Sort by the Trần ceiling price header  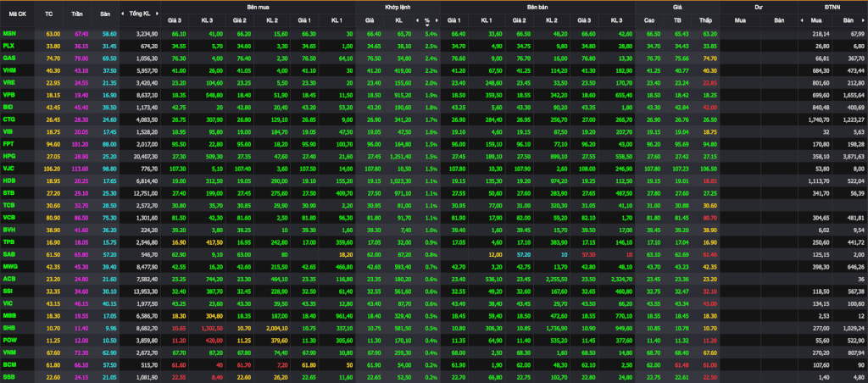[77, 13]
